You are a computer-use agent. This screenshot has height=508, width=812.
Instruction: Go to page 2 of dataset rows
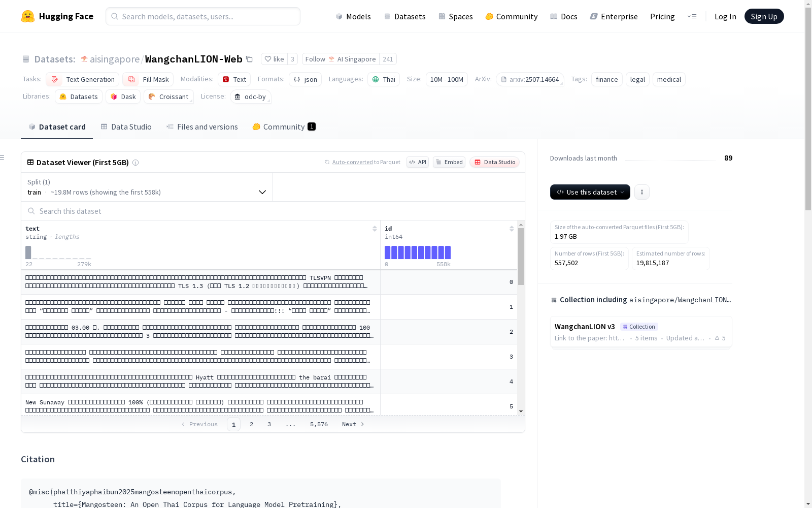251,424
